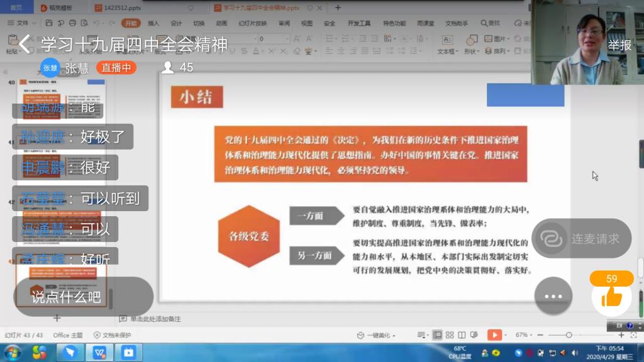Click the 查找 search icon
644x362 pixels.
point(491,23)
